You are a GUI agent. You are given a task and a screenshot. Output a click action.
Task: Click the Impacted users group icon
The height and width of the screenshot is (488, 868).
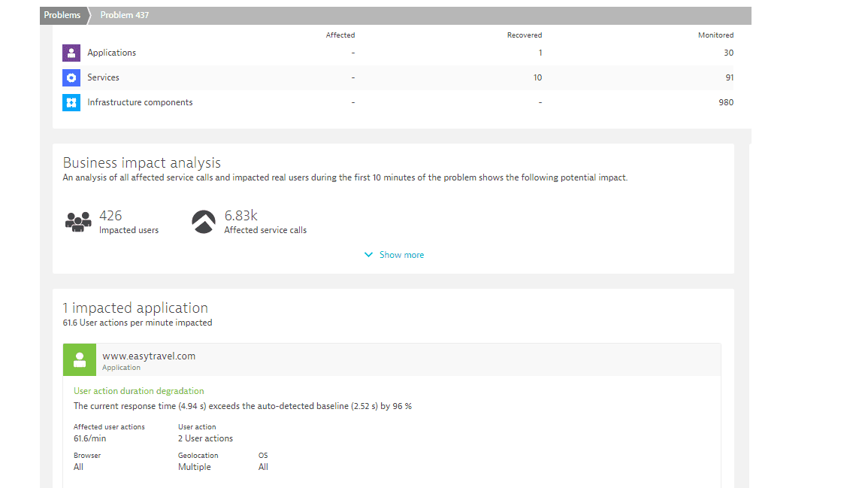pyautogui.click(x=78, y=222)
